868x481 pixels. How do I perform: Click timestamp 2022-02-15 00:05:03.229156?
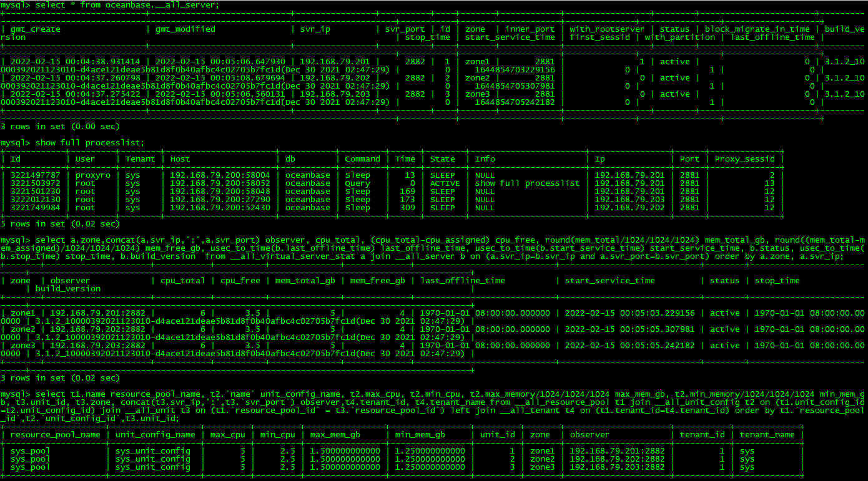pos(630,313)
